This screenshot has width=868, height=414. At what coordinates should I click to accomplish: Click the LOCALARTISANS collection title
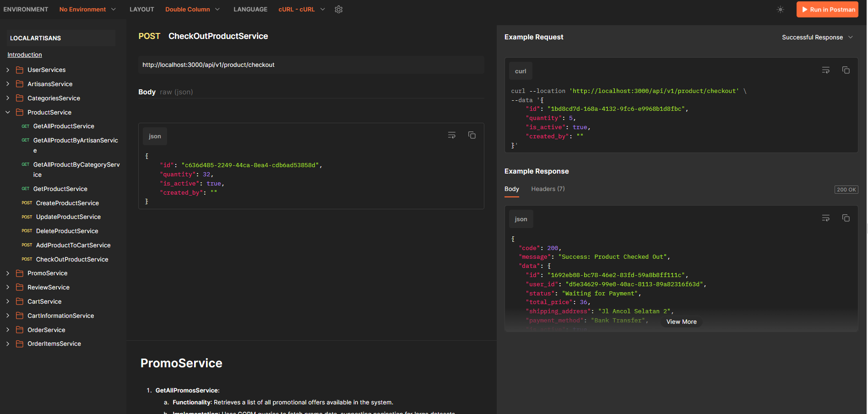coord(36,38)
